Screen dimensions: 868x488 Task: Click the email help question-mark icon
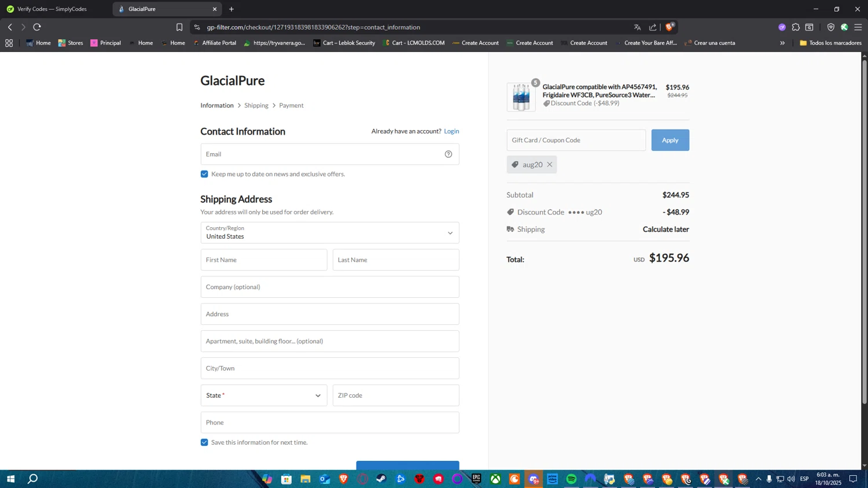click(448, 154)
